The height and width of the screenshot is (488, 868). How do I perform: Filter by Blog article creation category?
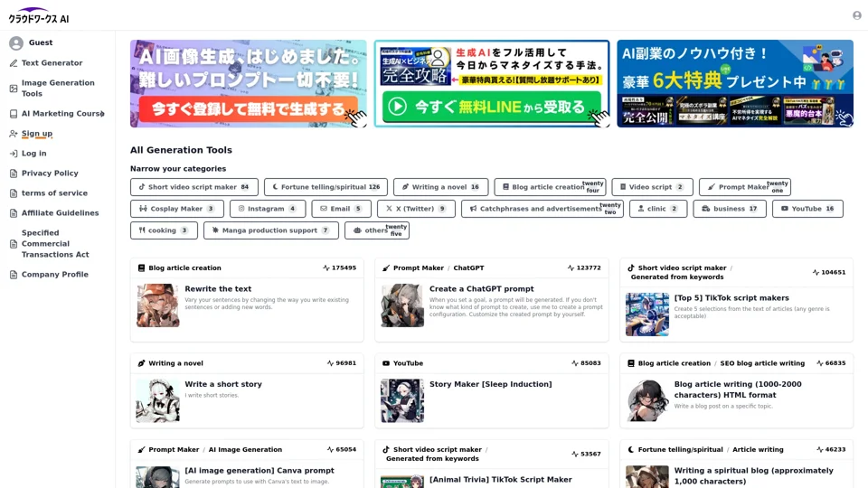tap(551, 187)
